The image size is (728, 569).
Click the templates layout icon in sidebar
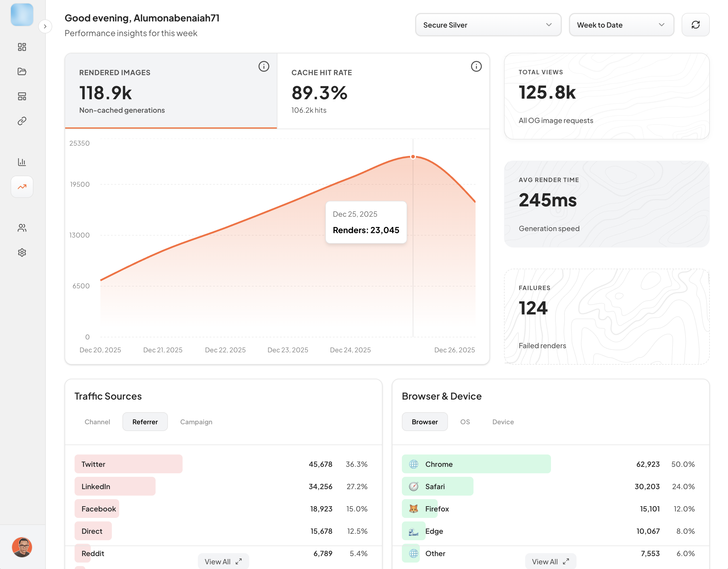22,96
